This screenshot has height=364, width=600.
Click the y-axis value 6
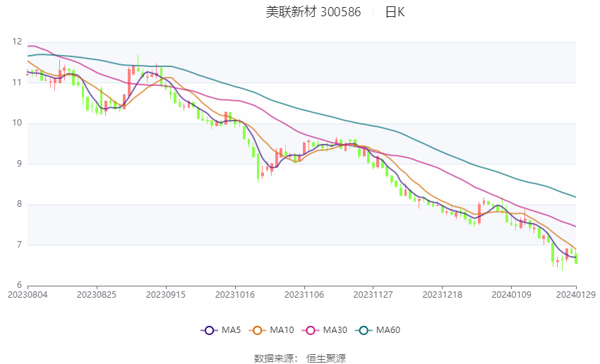point(20,285)
